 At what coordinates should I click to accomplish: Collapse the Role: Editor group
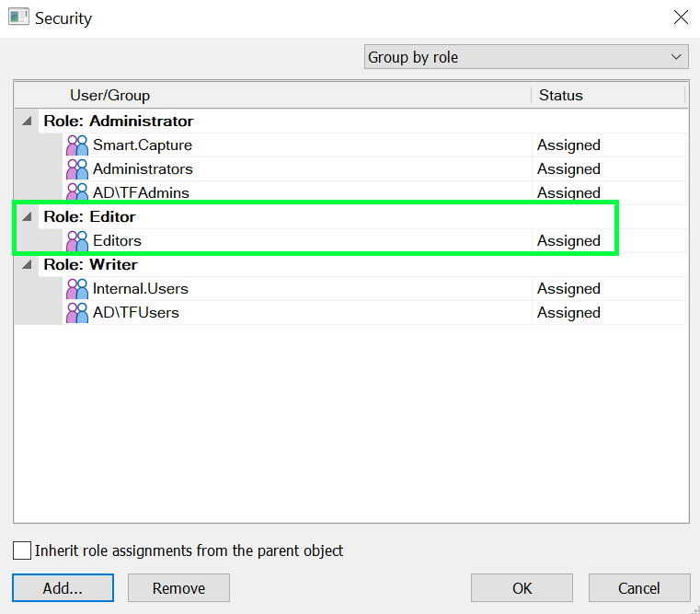(27, 217)
